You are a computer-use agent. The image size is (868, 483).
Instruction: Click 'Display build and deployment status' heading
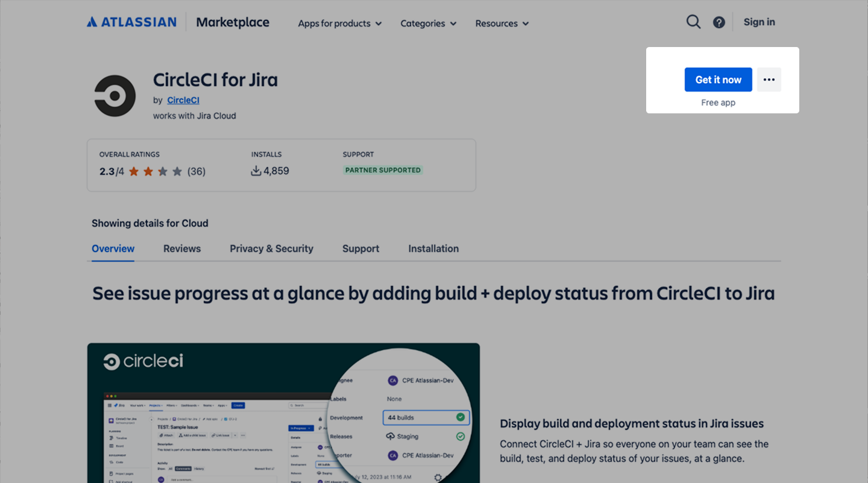point(632,423)
